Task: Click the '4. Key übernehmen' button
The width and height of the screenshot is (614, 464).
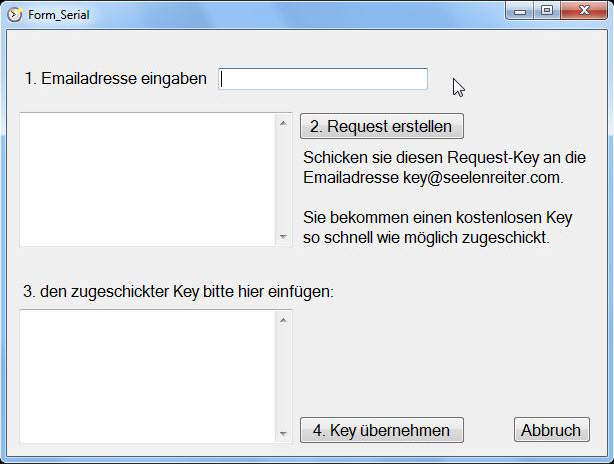Action: click(382, 430)
